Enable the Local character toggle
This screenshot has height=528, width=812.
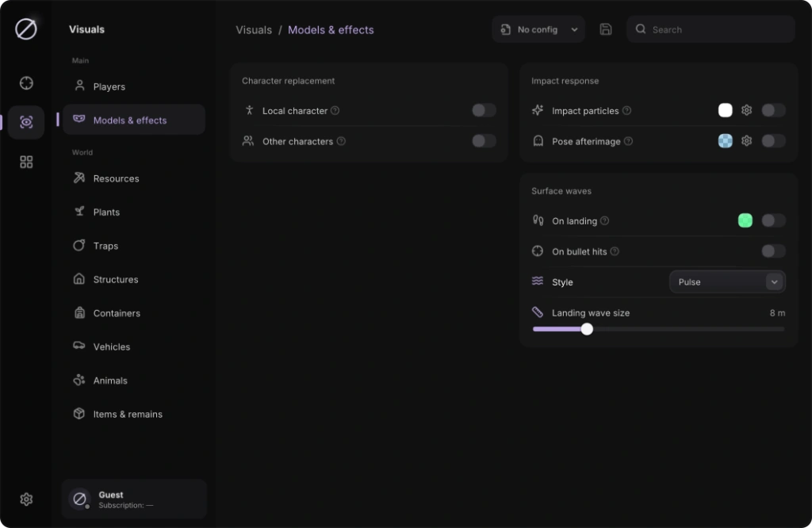click(x=484, y=110)
